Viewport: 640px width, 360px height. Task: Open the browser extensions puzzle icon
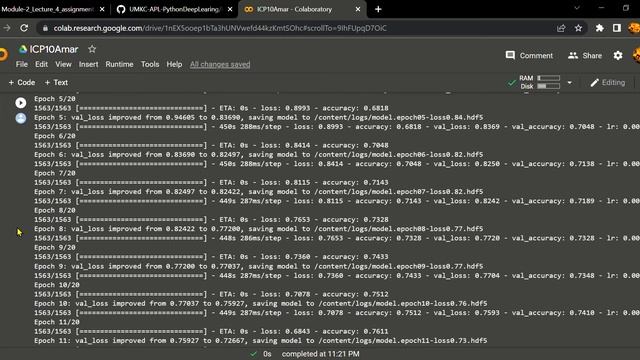[x=599, y=28]
